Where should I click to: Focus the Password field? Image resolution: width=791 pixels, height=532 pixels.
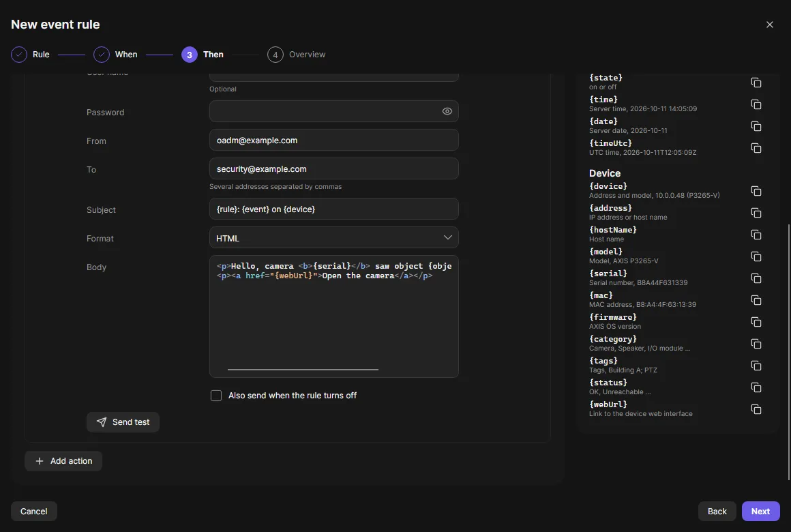[333, 111]
